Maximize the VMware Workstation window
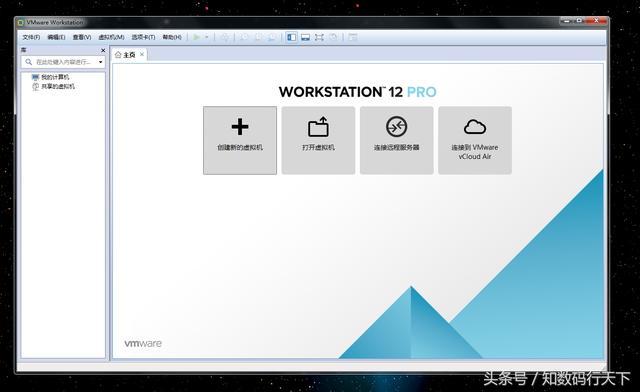640x392 pixels. pos(579,20)
